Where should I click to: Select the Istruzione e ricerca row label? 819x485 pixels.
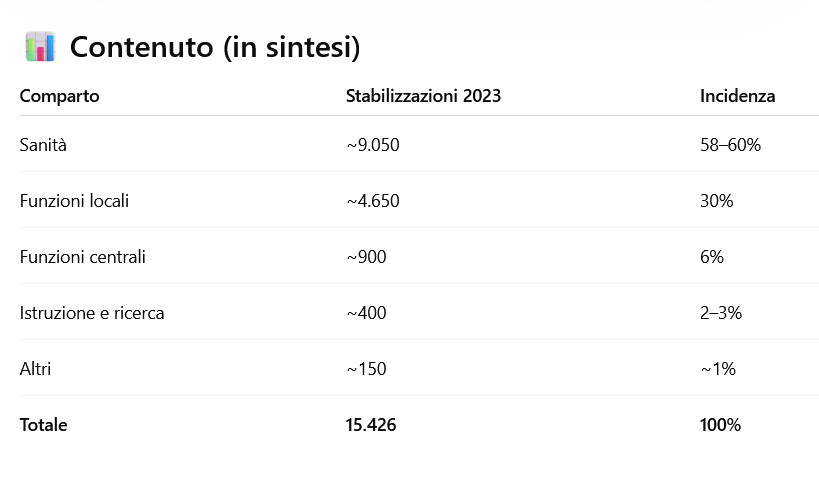click(92, 313)
